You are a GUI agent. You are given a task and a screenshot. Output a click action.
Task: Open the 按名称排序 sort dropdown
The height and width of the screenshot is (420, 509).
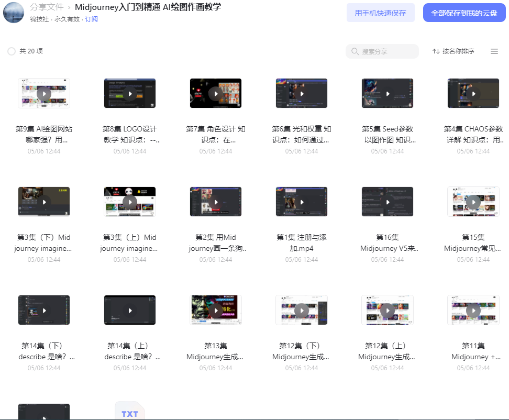tap(453, 51)
